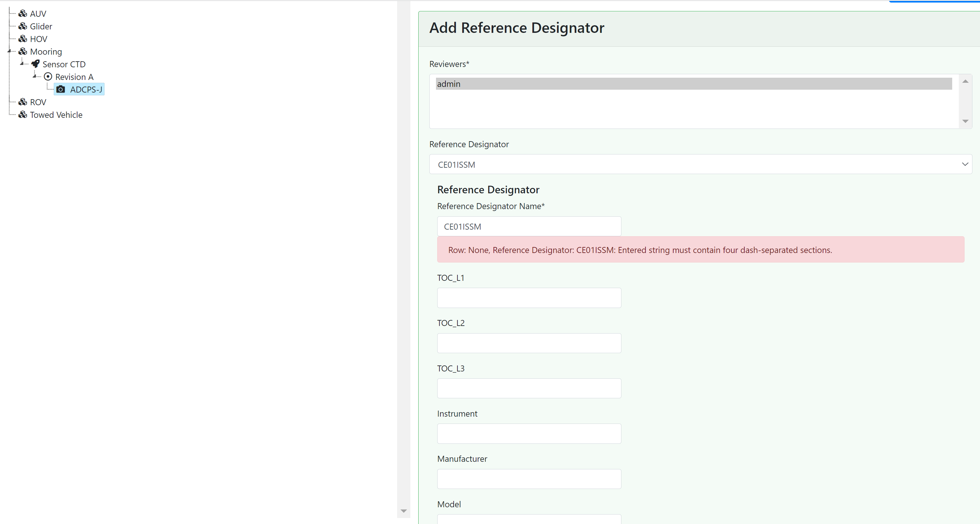The width and height of the screenshot is (980, 524).
Task: Click the Manufacturer input field
Action: coord(529,479)
